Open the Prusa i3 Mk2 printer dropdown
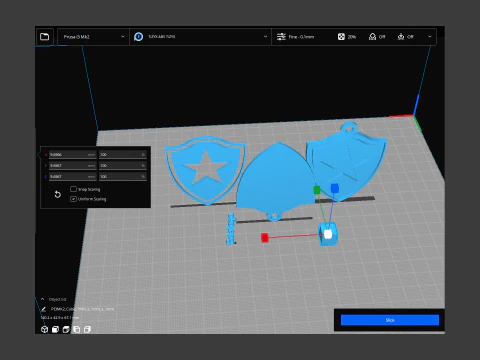The image size is (480, 360). pyautogui.click(x=94, y=37)
